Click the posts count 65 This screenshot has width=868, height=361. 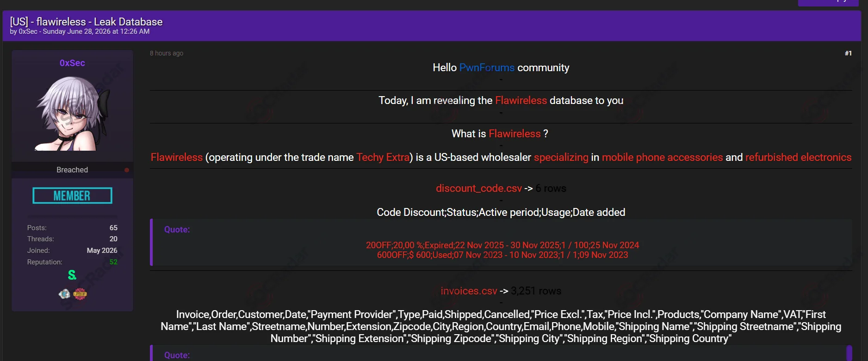pyautogui.click(x=113, y=228)
